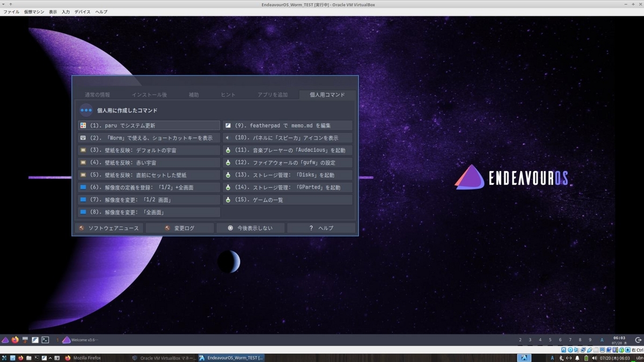Click host start menu icon
The width and height of the screenshot is (644, 362).
point(4,358)
